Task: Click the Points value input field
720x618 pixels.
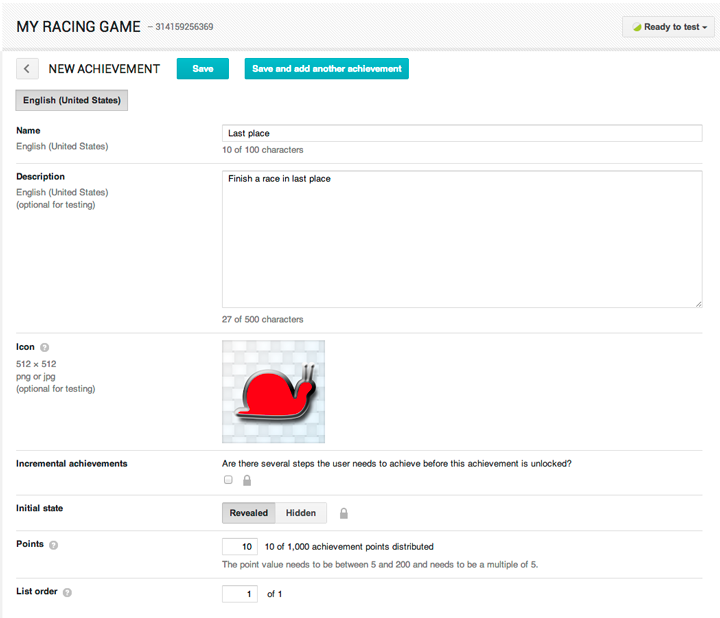Action: (240, 546)
